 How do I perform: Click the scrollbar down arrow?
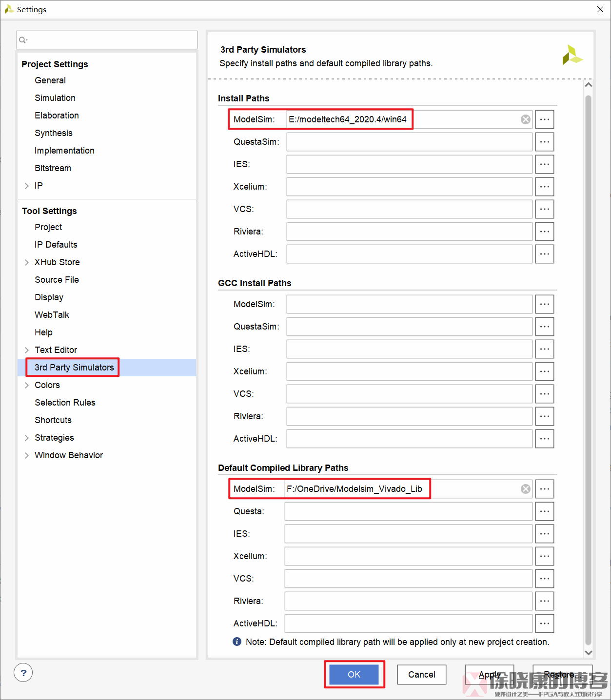point(589,653)
